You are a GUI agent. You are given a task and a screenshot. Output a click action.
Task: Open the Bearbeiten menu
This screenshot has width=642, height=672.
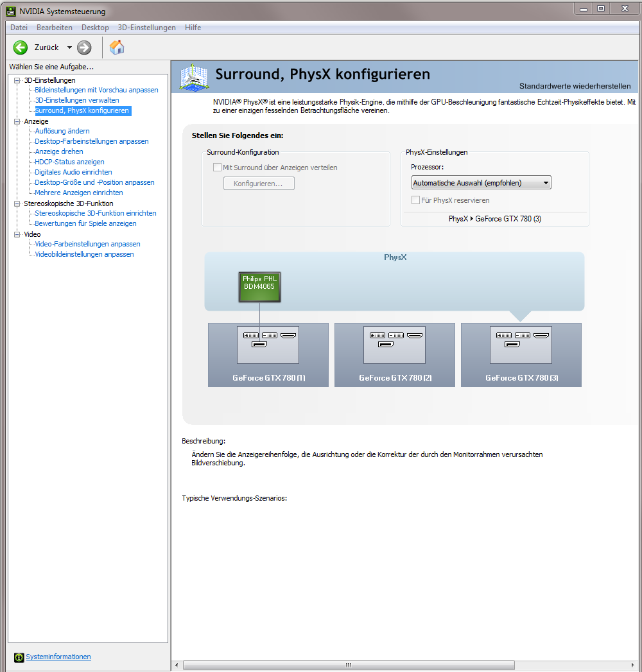tap(55, 28)
